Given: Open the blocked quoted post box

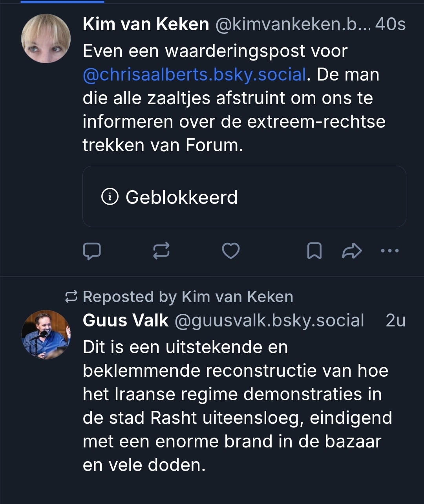Looking at the screenshot, I should click(244, 196).
